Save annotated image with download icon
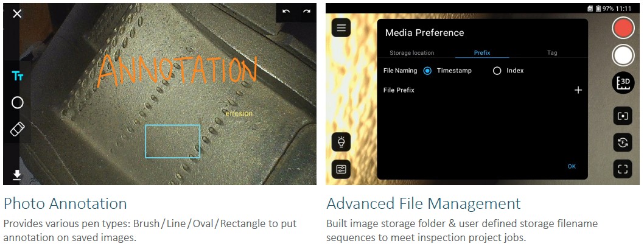This screenshot has width=644, height=249. 17,175
